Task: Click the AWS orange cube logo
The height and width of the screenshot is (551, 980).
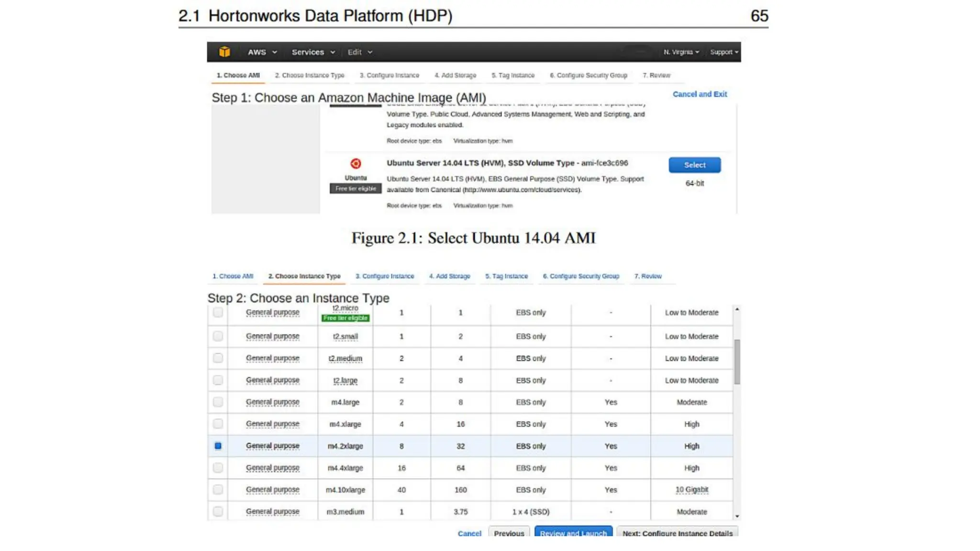Action: 224,52
